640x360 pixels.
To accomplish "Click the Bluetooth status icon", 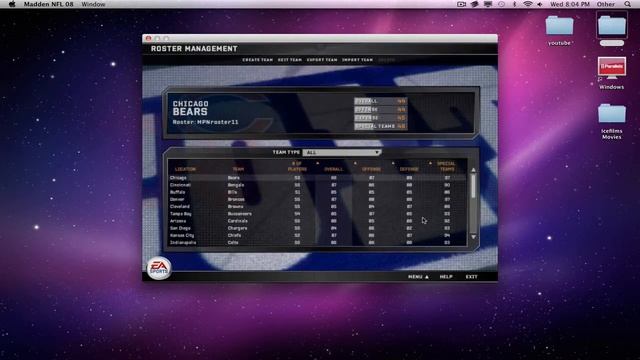I will (514, 4).
